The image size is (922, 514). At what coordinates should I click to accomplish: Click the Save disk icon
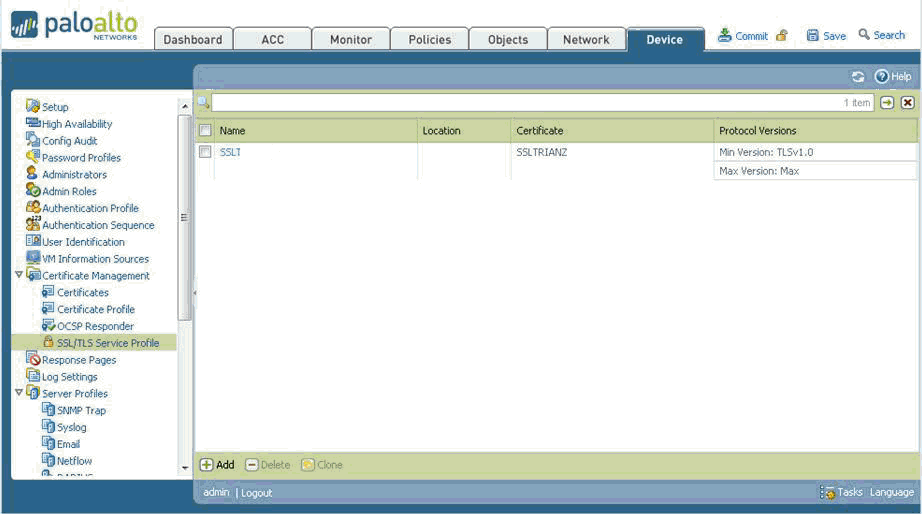coord(813,36)
